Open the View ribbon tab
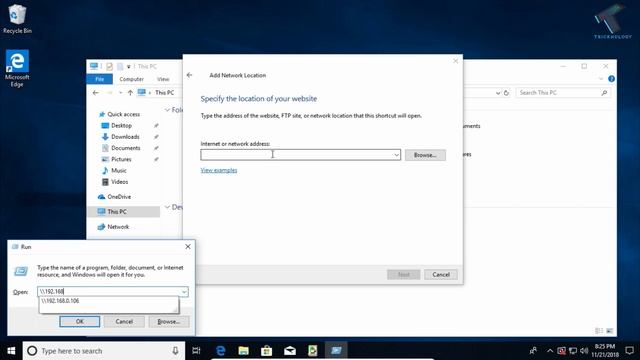The width and height of the screenshot is (640, 360). coord(163,79)
